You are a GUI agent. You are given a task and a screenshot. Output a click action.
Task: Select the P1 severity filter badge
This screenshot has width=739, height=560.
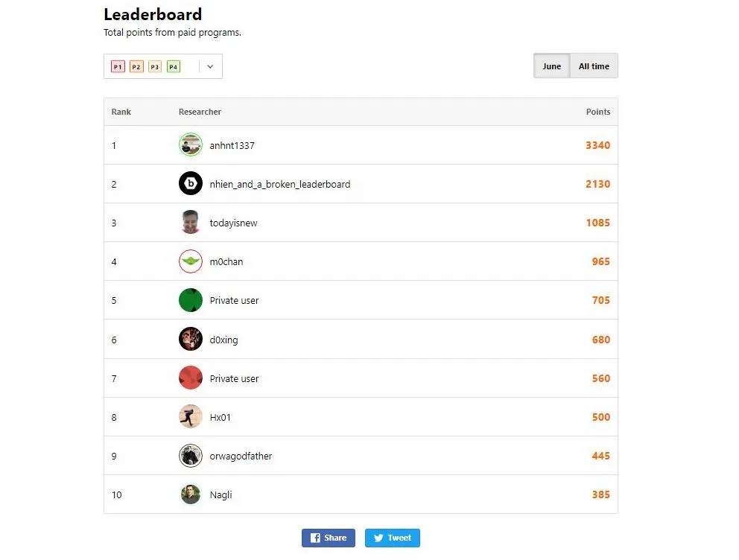pyautogui.click(x=118, y=66)
